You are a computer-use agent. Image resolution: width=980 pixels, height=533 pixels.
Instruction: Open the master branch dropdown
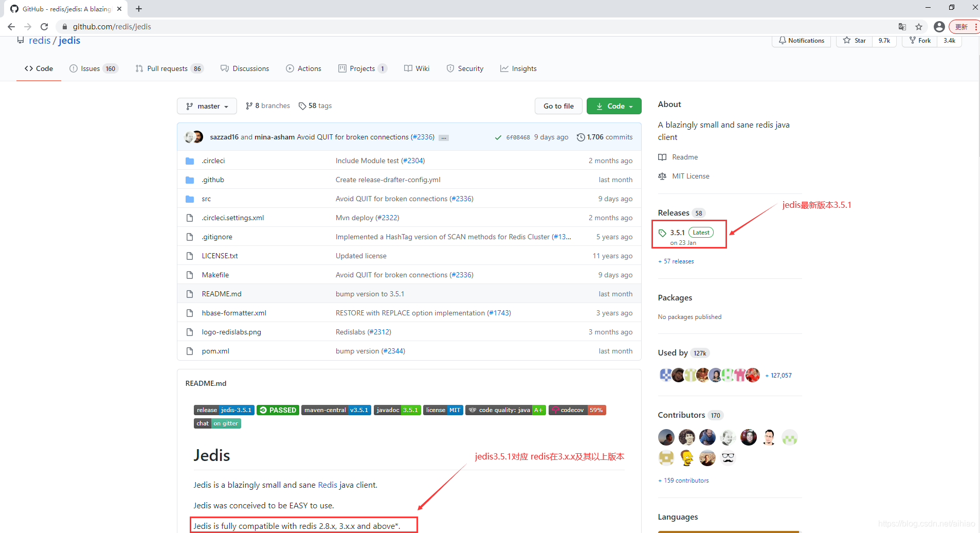(x=207, y=106)
